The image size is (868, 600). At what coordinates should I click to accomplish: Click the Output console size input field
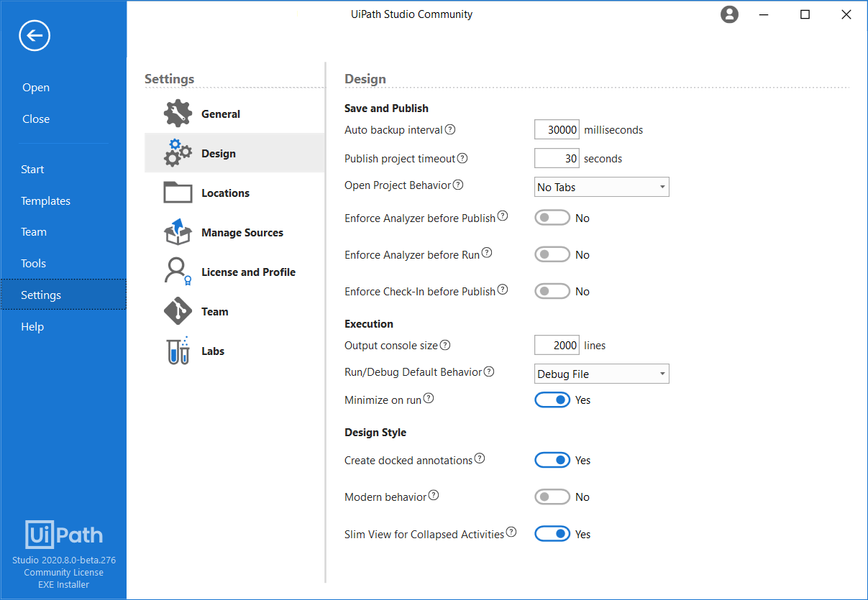pyautogui.click(x=557, y=345)
